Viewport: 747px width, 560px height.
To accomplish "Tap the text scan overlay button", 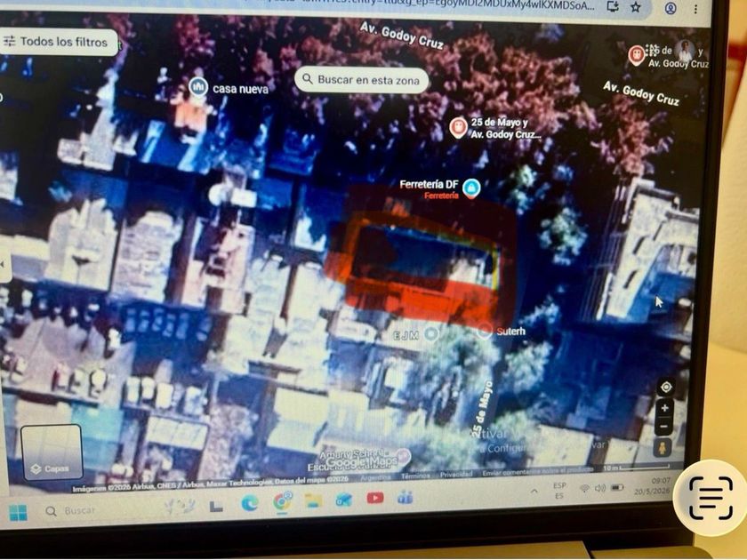I will coord(711,498).
